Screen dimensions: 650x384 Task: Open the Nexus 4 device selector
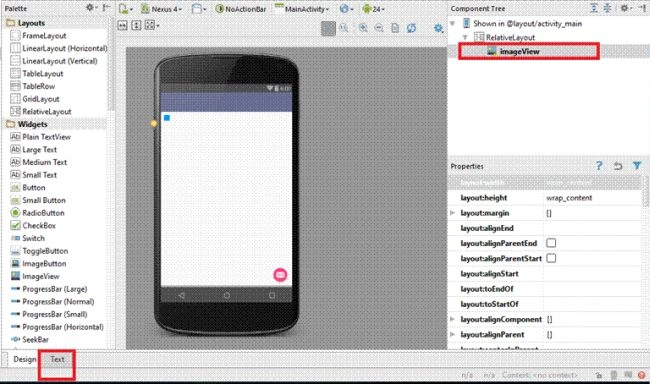click(x=162, y=9)
